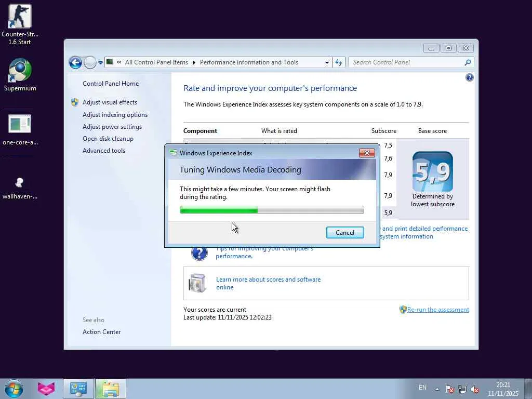The height and width of the screenshot is (399, 532).
Task: Open one-core-a... desktop file
Action: (20, 130)
